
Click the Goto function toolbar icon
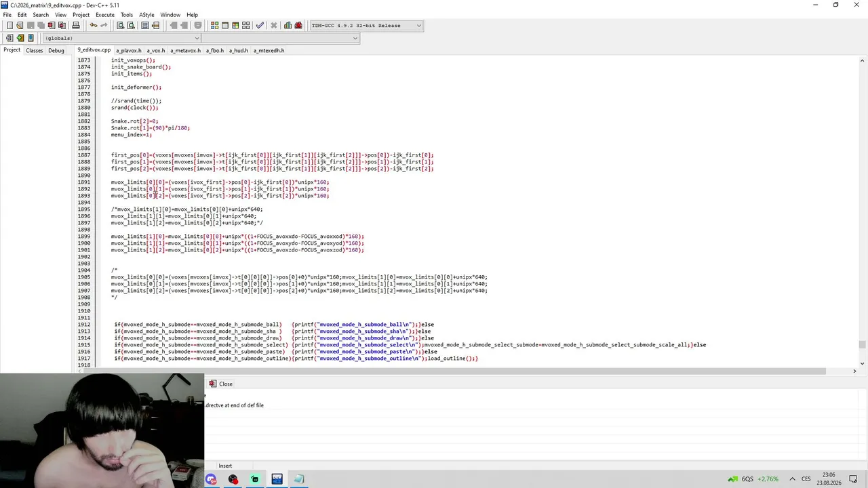point(145,26)
